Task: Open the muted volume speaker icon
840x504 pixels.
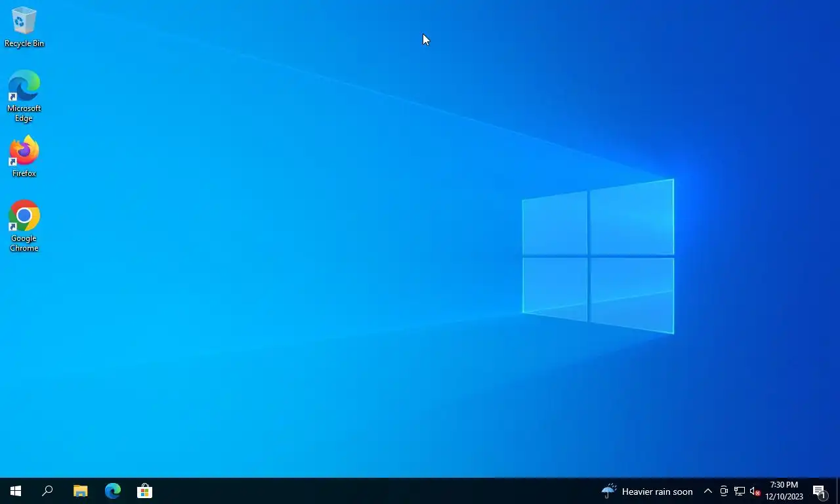Action: 755,492
